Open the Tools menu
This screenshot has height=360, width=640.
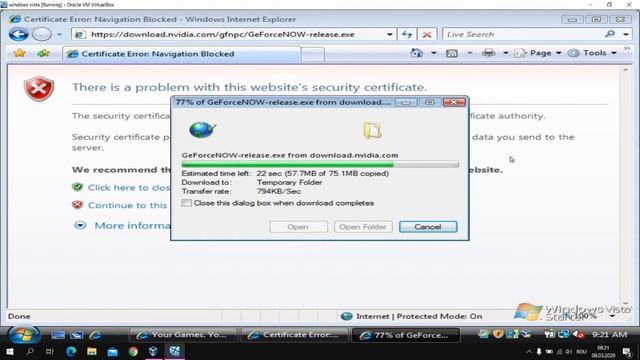coord(592,53)
